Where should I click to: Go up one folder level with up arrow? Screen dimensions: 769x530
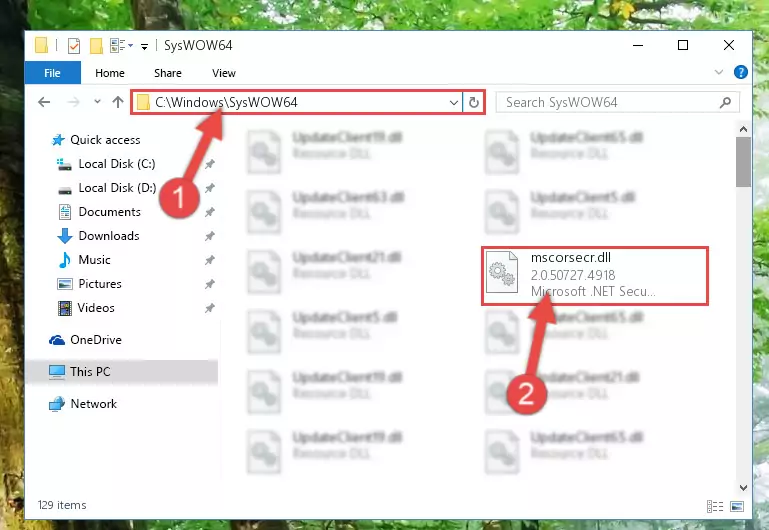(x=118, y=102)
